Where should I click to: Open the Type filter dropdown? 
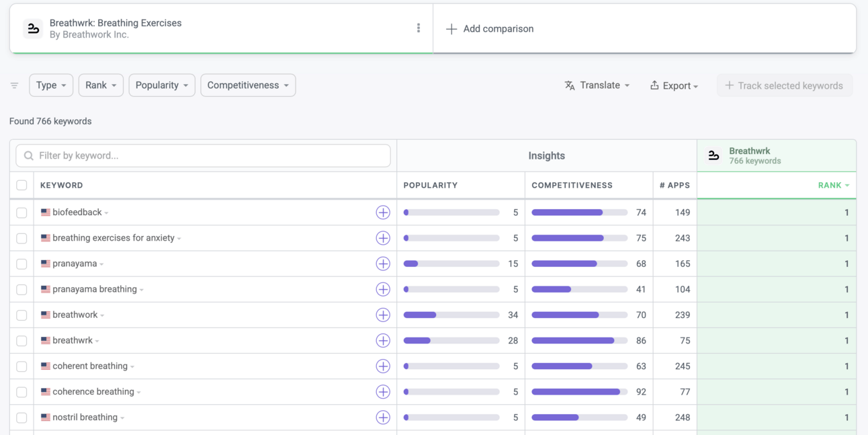[51, 85]
